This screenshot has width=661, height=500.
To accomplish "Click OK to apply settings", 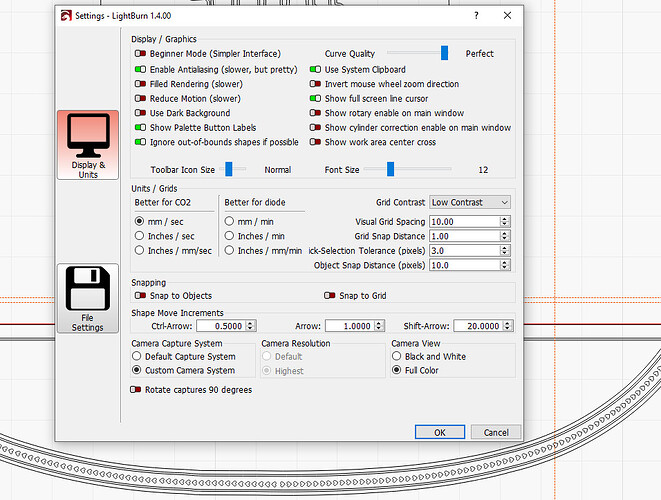I will (440, 432).
